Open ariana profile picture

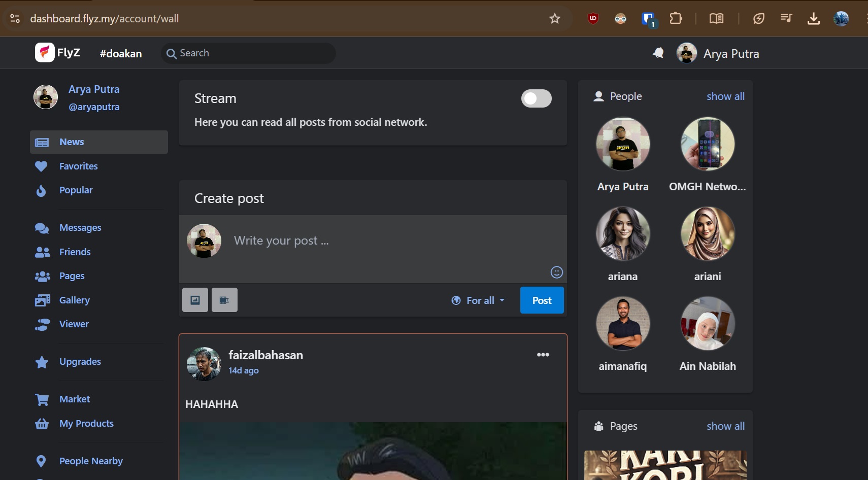(x=623, y=234)
